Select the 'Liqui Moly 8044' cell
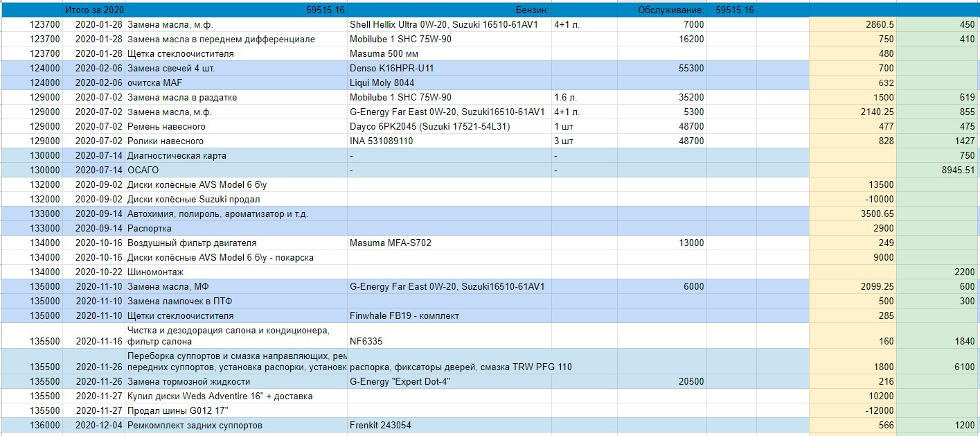 (x=449, y=83)
